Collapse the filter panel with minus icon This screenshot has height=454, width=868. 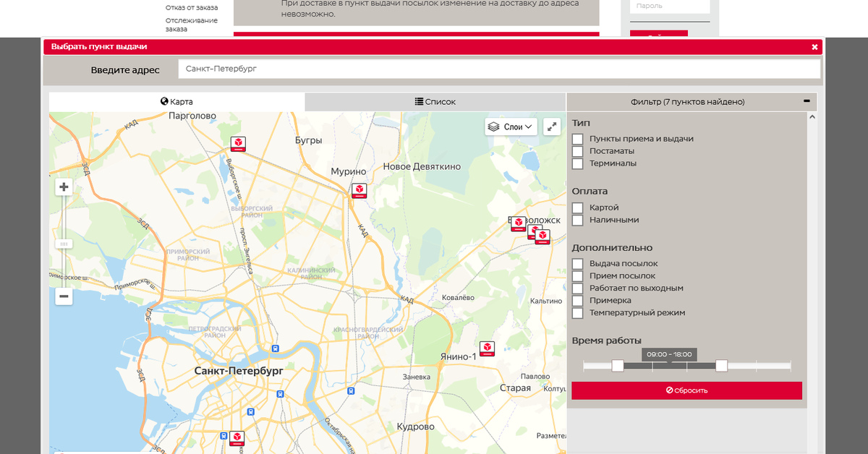pyautogui.click(x=807, y=102)
